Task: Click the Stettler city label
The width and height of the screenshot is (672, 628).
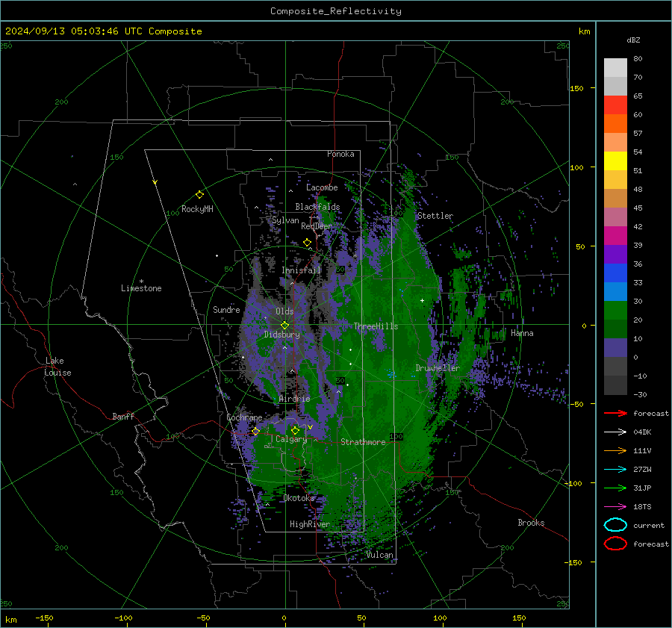Action: (x=435, y=216)
